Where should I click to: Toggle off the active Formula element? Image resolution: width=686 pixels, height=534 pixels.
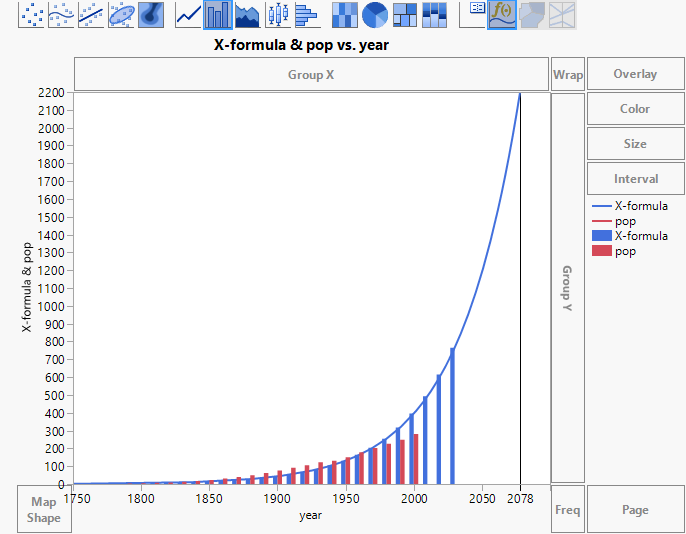(502, 13)
